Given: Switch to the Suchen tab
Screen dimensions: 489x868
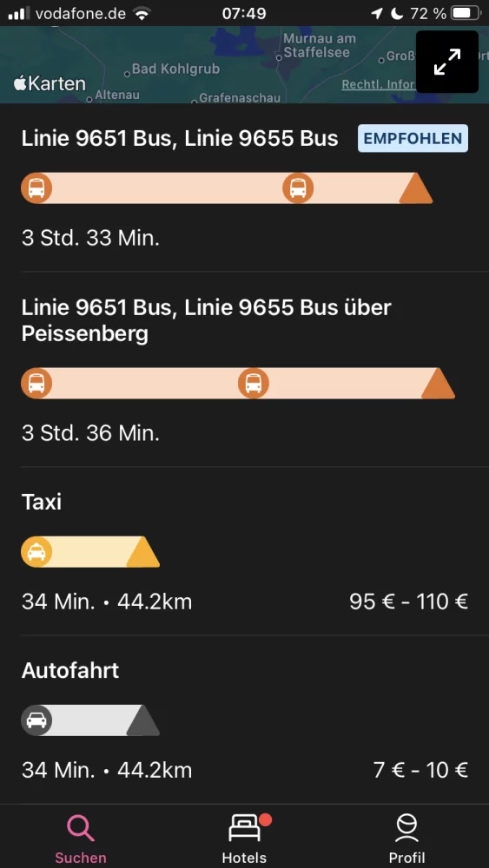Looking at the screenshot, I should point(81,838).
